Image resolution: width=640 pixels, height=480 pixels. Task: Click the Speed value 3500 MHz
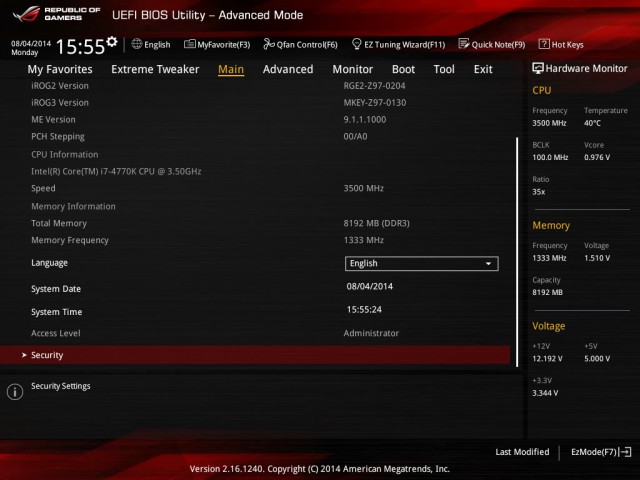point(363,189)
